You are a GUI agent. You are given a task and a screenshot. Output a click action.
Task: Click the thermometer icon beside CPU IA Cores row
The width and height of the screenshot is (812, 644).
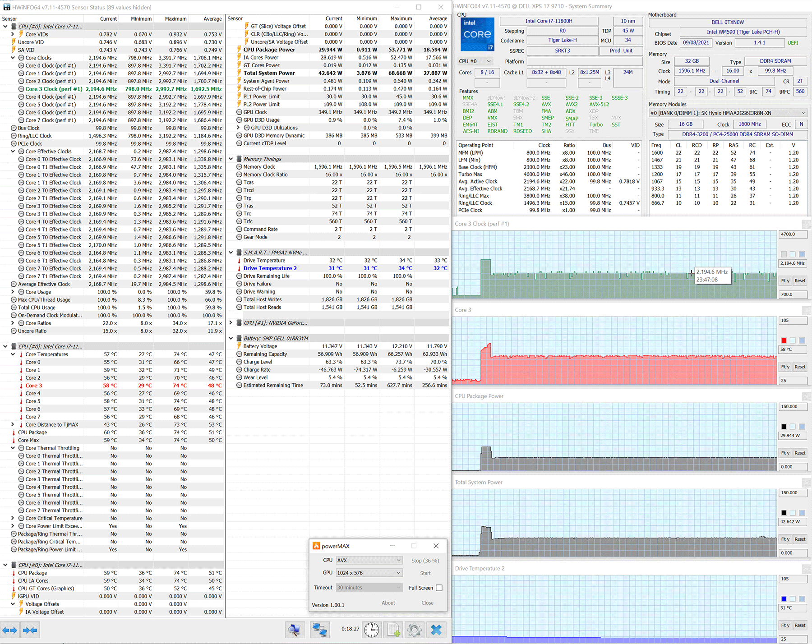pos(14,581)
